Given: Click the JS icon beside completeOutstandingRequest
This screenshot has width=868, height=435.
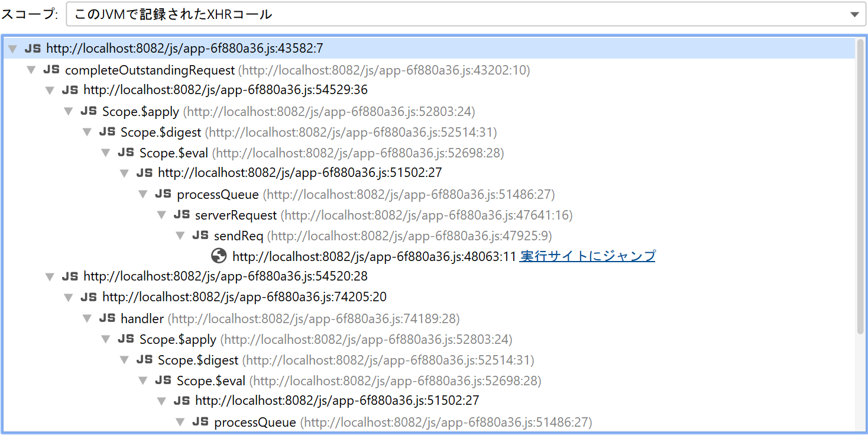Looking at the screenshot, I should (x=51, y=70).
